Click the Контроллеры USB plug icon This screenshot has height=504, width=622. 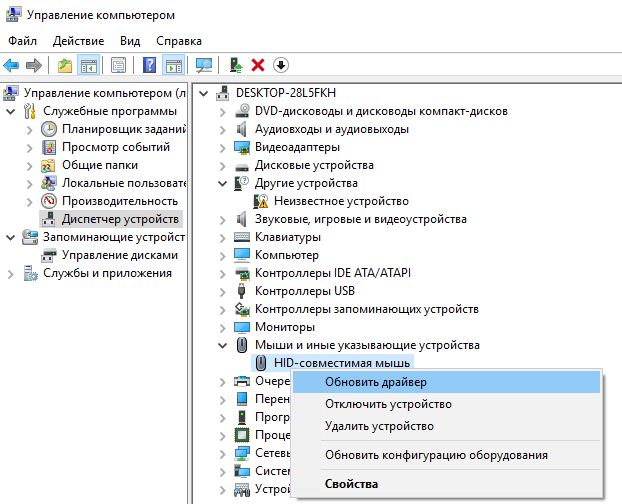[242, 291]
